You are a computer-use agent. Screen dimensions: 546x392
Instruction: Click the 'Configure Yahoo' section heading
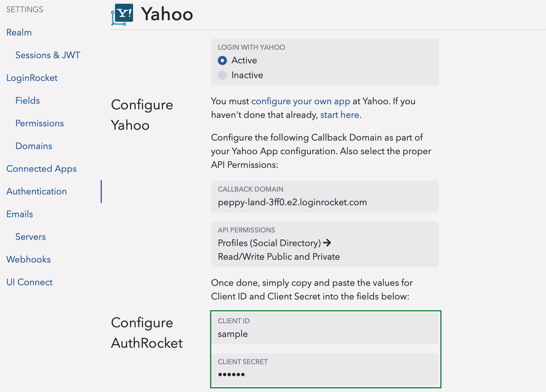point(142,115)
